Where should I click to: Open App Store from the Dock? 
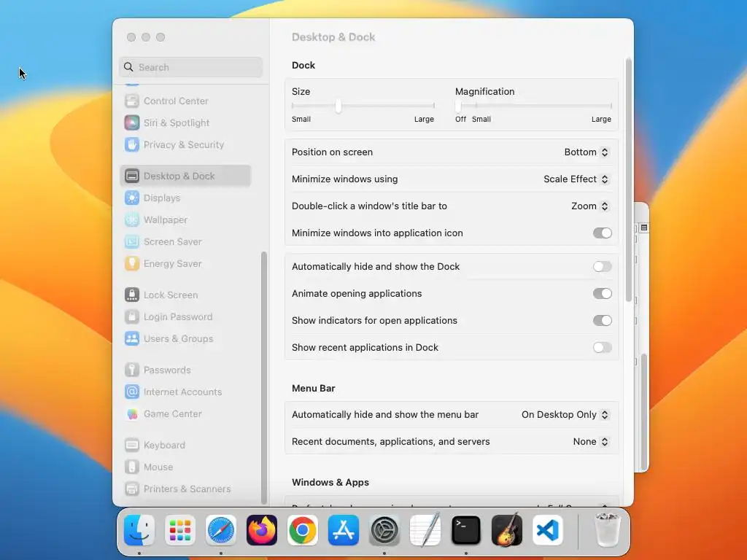pos(344,530)
